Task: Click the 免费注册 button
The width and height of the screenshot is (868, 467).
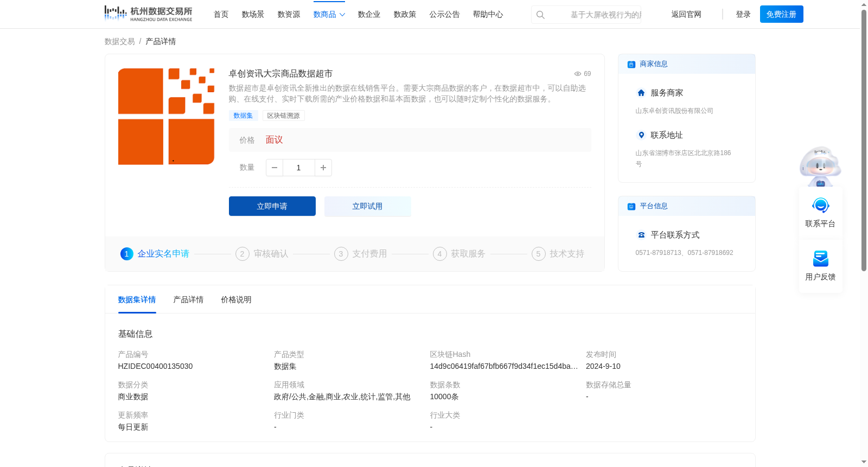Action: [781, 14]
